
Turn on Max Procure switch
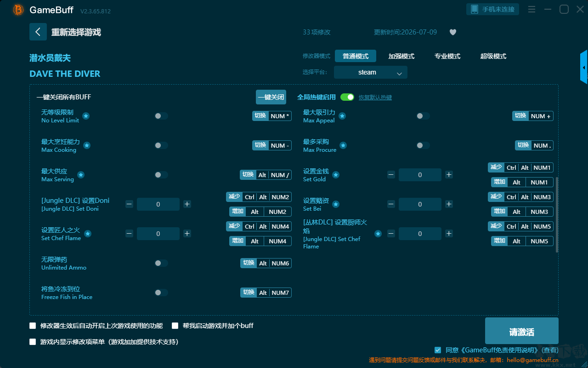click(x=423, y=145)
